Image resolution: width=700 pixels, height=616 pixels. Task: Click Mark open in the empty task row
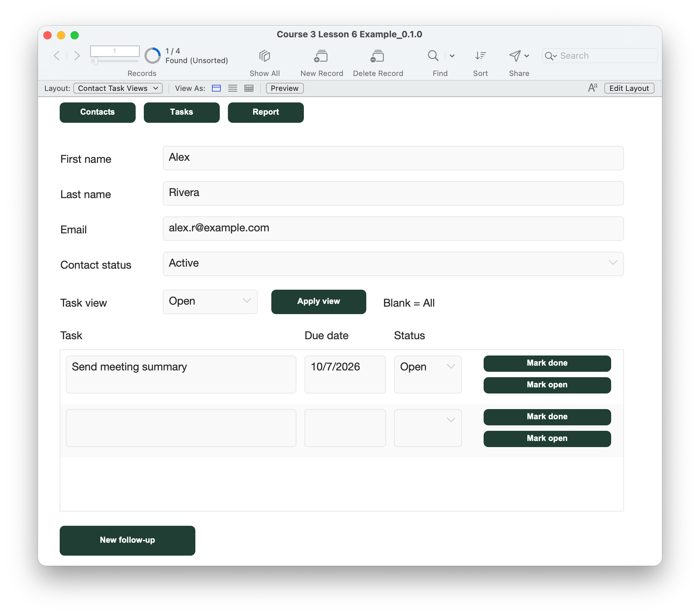[547, 439]
